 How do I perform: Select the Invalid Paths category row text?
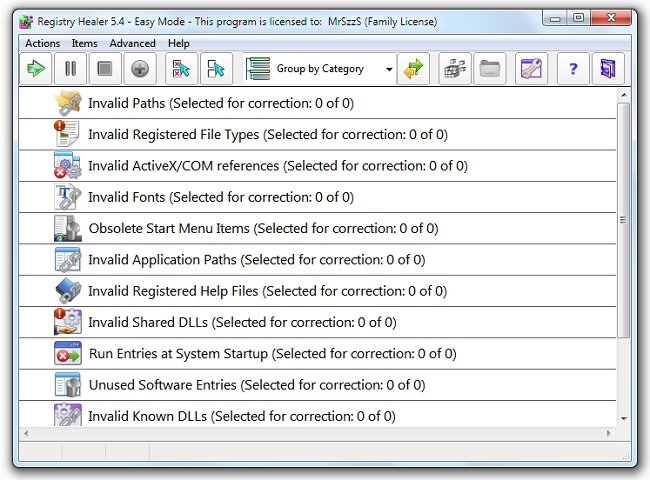(x=221, y=103)
